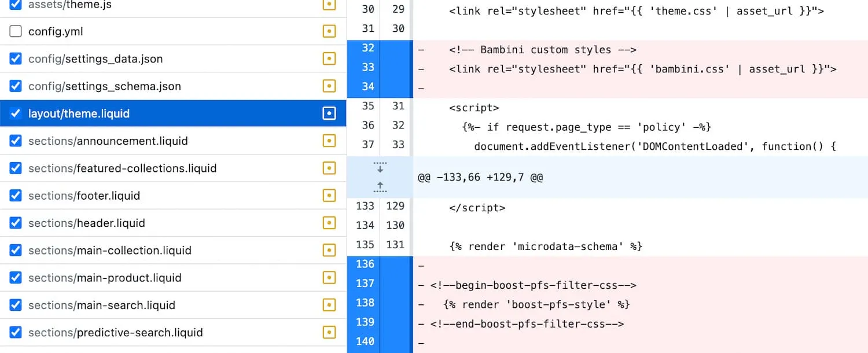Uncheck sections/main-product.liquid checkbox
Image resolution: width=868 pixels, height=353 pixels.
(x=16, y=278)
